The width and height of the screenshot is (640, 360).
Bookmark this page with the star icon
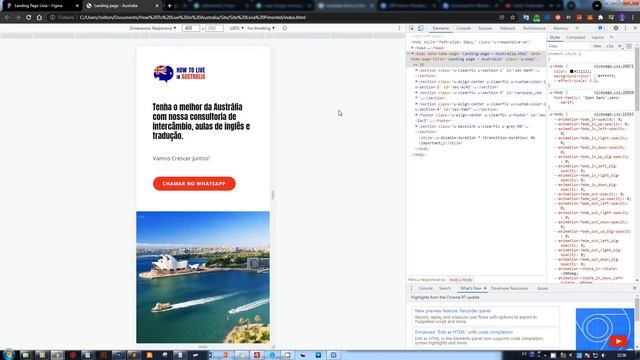click(x=513, y=18)
